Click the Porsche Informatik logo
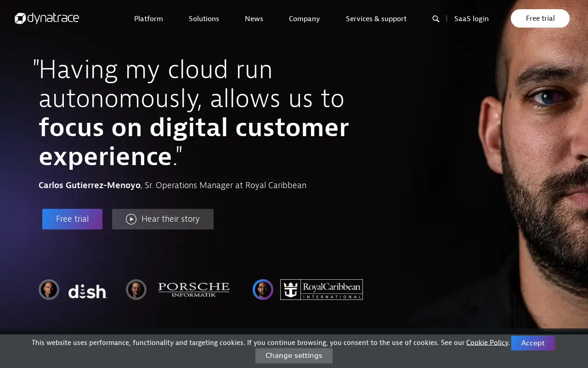The height and width of the screenshot is (368, 588). (x=194, y=290)
